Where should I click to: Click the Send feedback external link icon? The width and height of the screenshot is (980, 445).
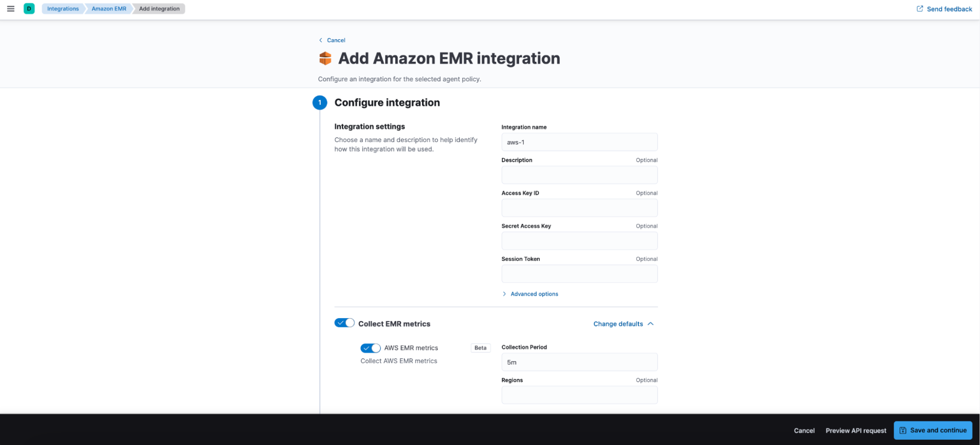point(920,9)
